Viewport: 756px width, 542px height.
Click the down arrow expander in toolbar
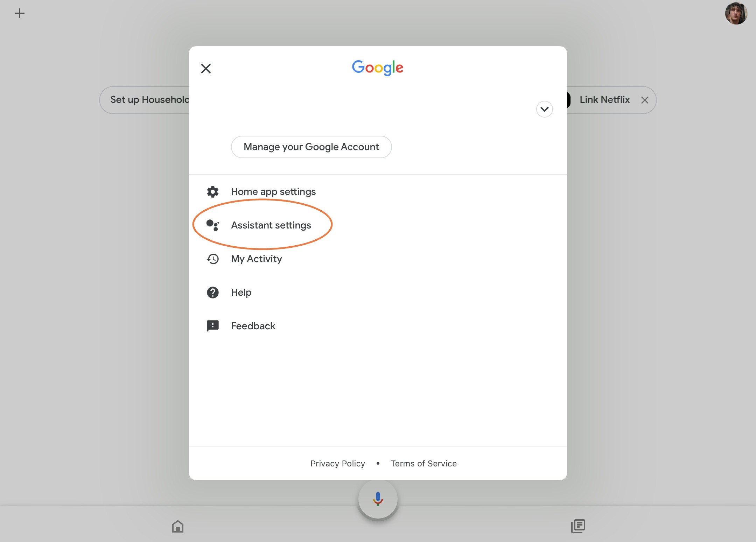544,109
